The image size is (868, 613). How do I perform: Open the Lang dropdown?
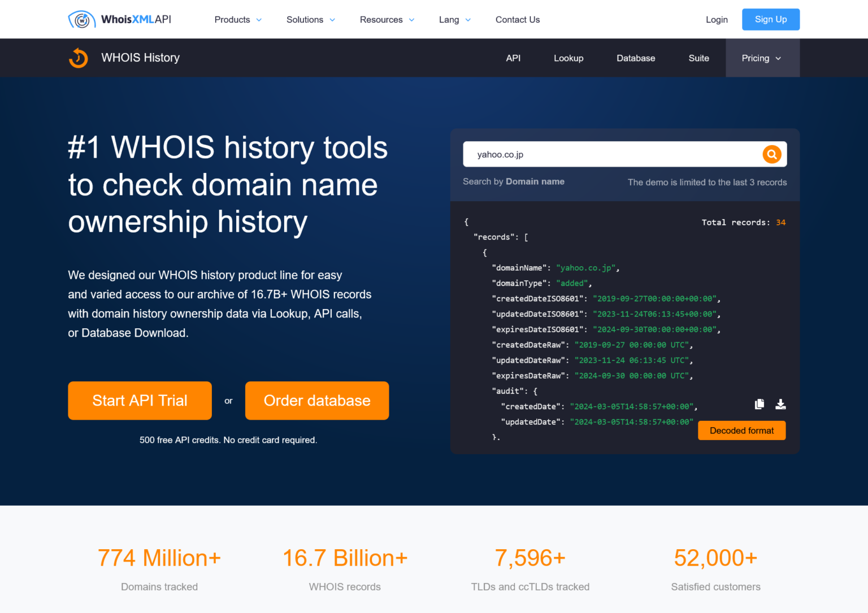pos(454,19)
